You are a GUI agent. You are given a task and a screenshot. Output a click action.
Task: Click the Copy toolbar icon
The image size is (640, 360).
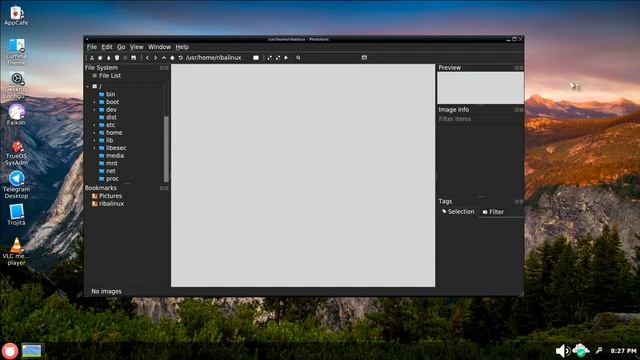pos(100,58)
